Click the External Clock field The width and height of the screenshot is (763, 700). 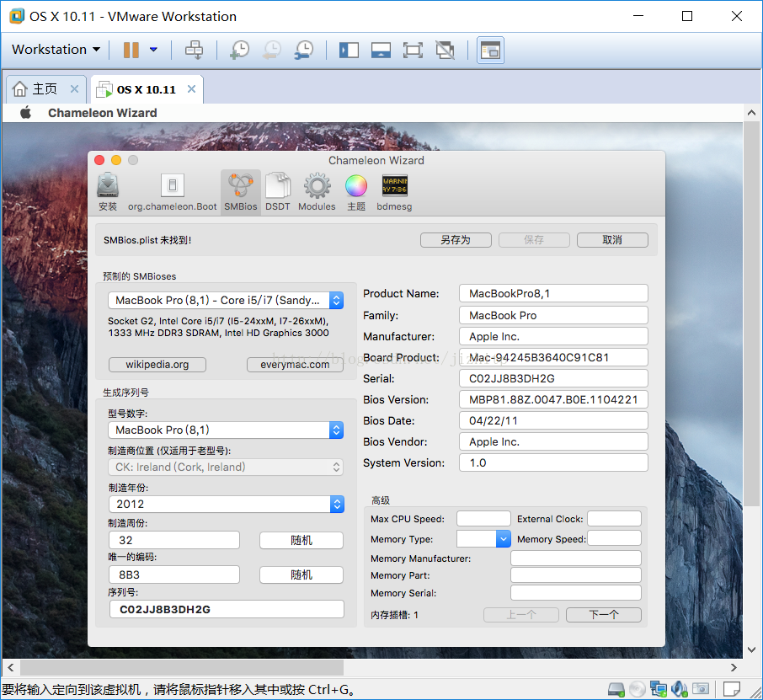614,518
